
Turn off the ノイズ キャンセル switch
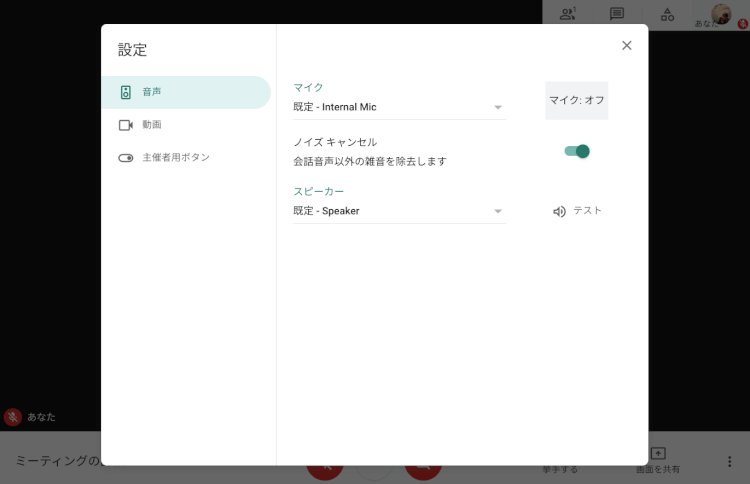pyautogui.click(x=577, y=151)
